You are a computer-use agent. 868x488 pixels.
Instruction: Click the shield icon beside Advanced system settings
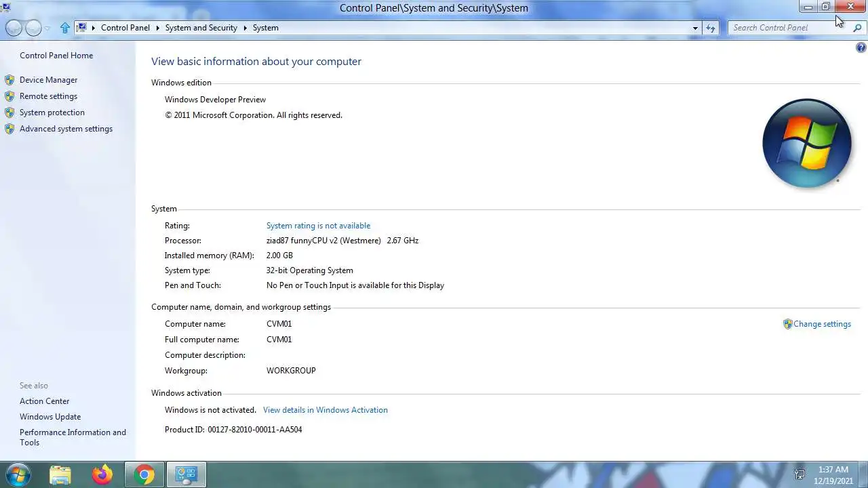pyautogui.click(x=9, y=129)
